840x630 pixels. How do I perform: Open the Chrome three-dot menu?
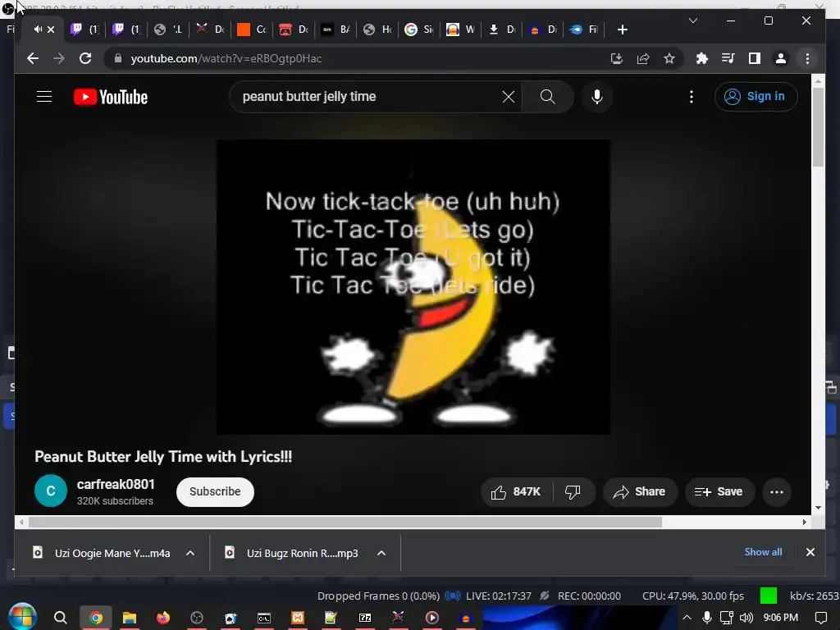[x=807, y=58]
